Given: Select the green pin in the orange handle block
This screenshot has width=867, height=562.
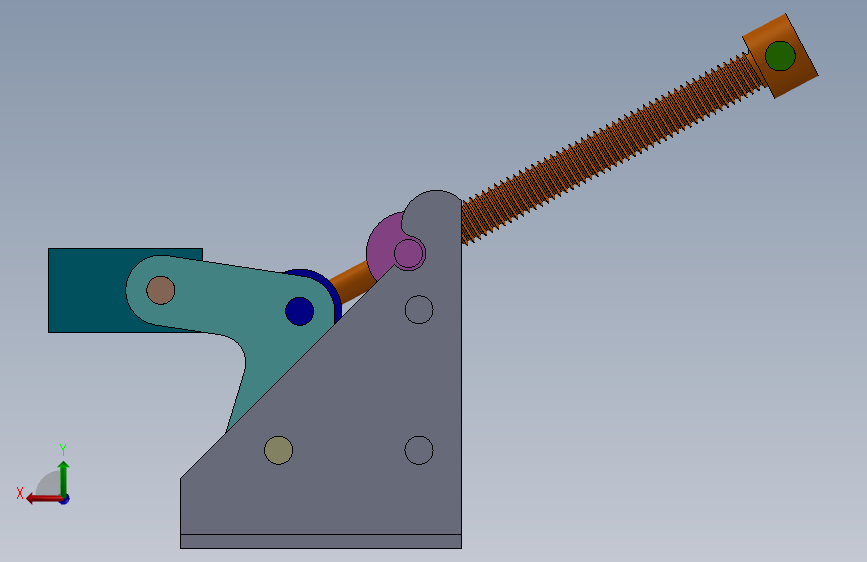Looking at the screenshot, I should [x=780, y=56].
